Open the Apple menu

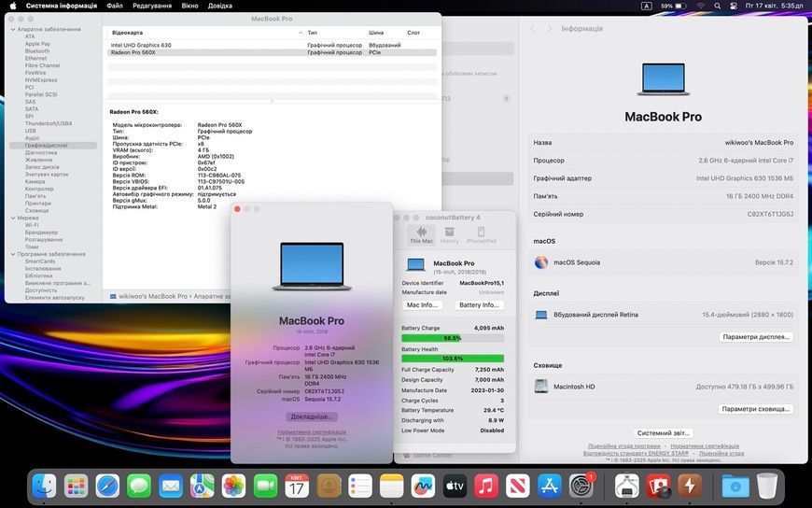(13, 6)
